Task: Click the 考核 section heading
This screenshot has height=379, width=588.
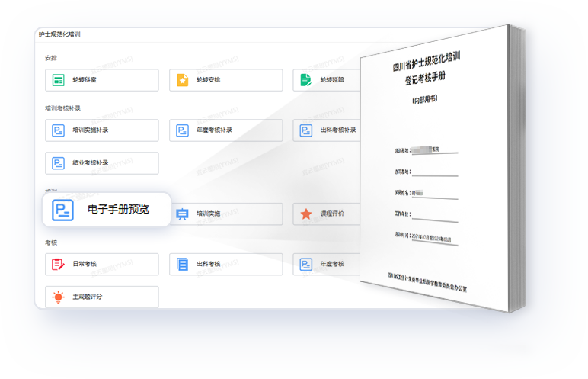Action: coord(51,242)
